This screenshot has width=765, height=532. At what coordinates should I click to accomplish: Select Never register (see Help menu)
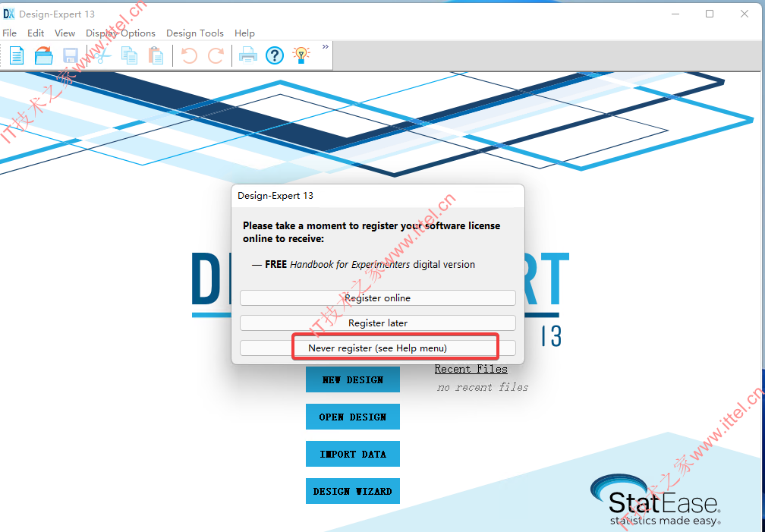click(378, 348)
